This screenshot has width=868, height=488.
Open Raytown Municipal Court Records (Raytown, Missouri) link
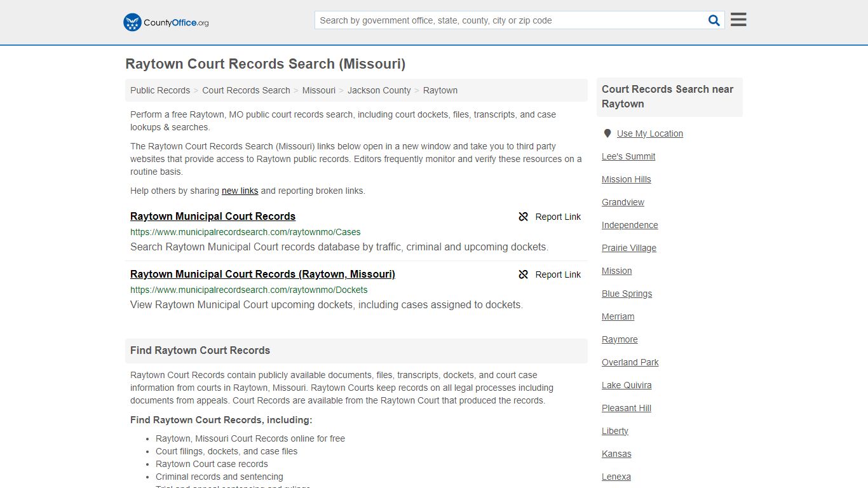point(262,274)
